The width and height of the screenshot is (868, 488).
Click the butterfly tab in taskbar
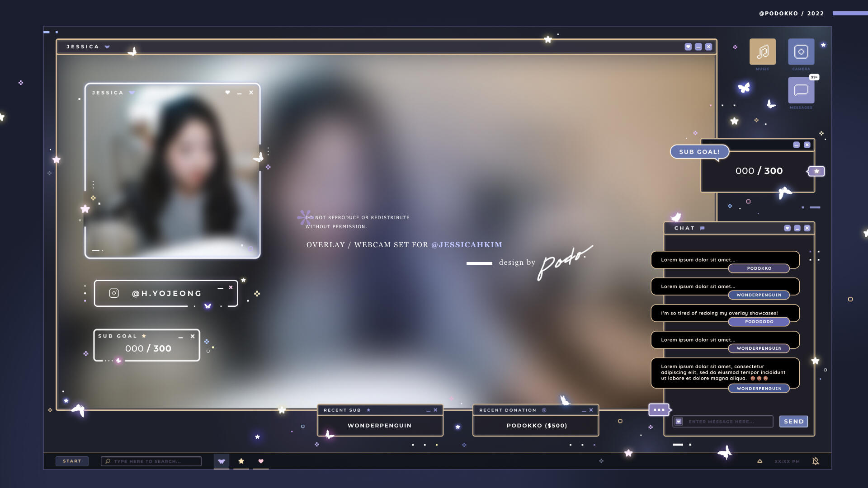pos(221,461)
